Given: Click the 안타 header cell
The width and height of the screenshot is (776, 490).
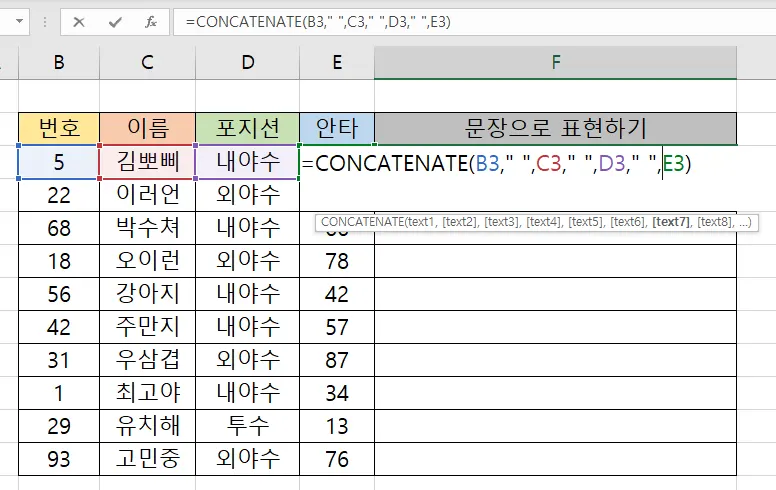Looking at the screenshot, I should (337, 128).
